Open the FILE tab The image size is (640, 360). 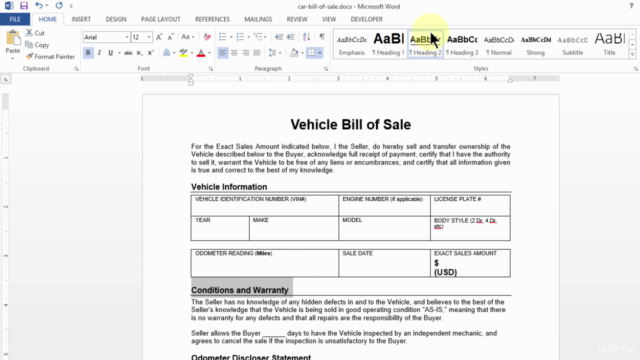[x=15, y=19]
